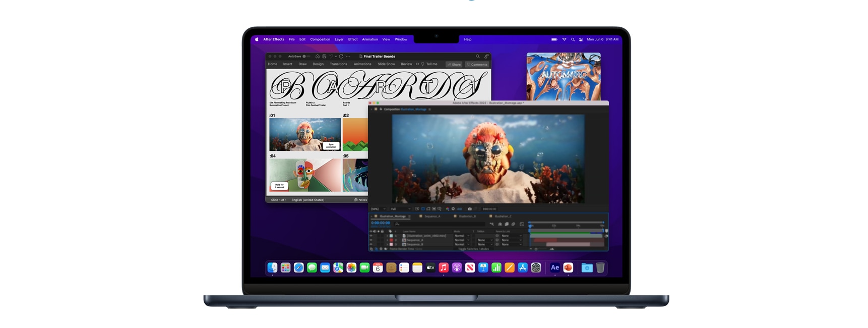
Task: Take a snapshot in After Effects viewer
Action: click(x=470, y=209)
